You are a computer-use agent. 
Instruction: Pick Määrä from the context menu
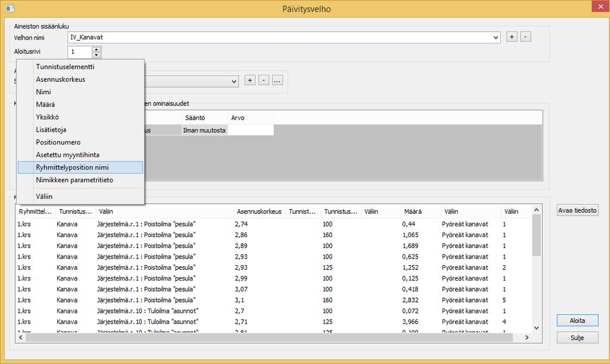click(x=80, y=104)
